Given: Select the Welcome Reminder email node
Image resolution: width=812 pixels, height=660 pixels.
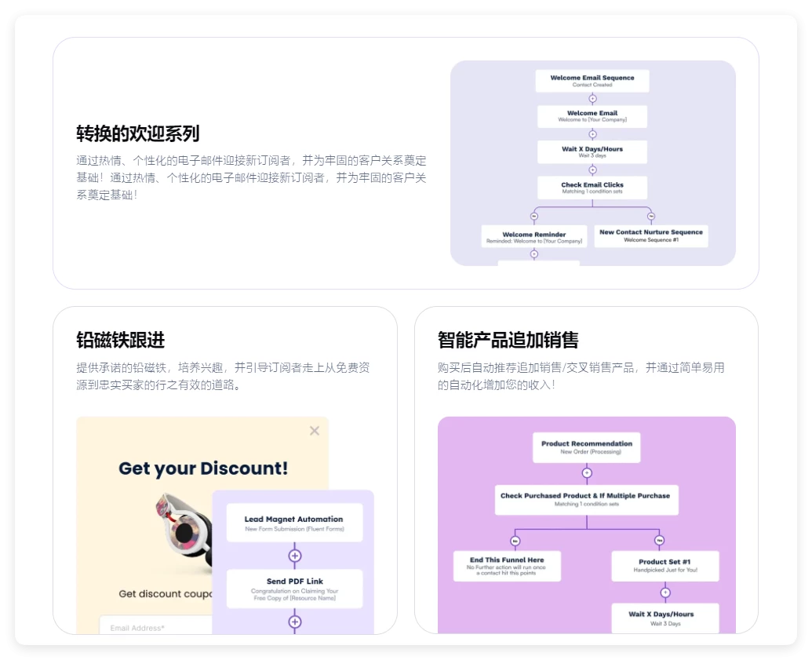Looking at the screenshot, I should 533,237.
